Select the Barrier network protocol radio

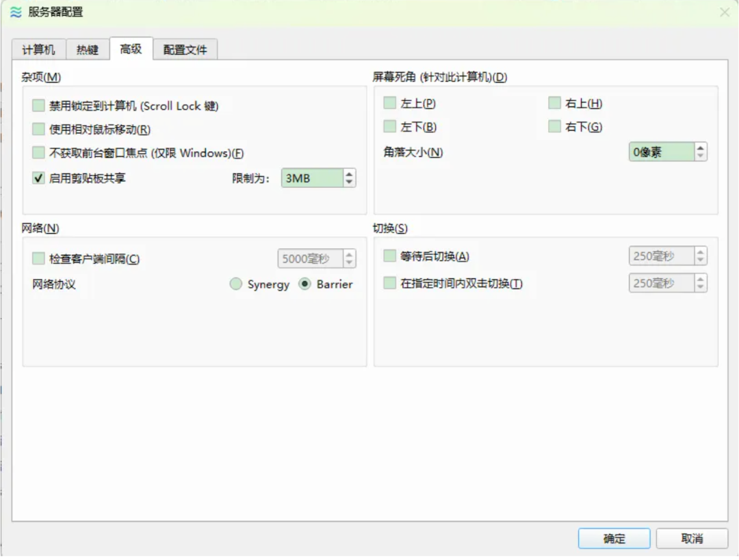[305, 284]
